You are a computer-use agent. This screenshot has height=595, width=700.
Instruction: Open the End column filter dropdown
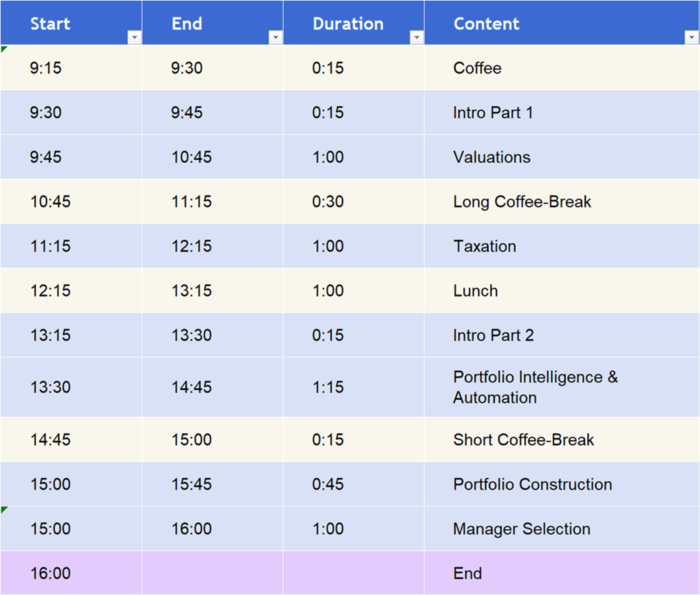point(275,38)
